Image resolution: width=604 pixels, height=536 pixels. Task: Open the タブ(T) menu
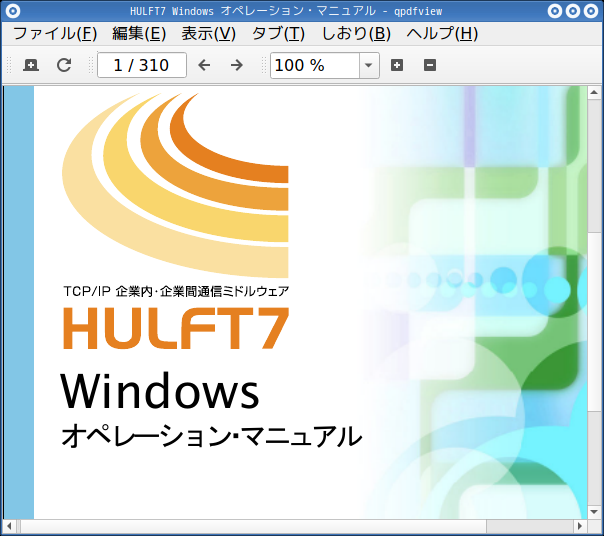coord(278,34)
